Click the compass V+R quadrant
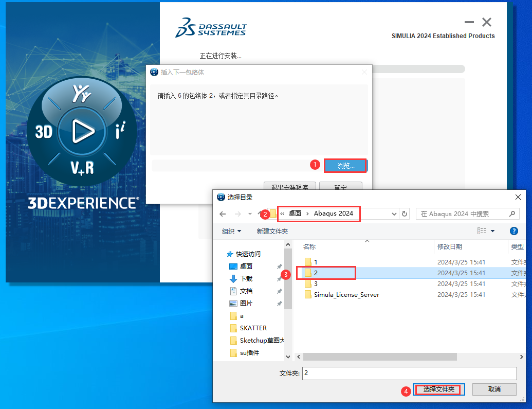The image size is (532, 409). coord(82,168)
